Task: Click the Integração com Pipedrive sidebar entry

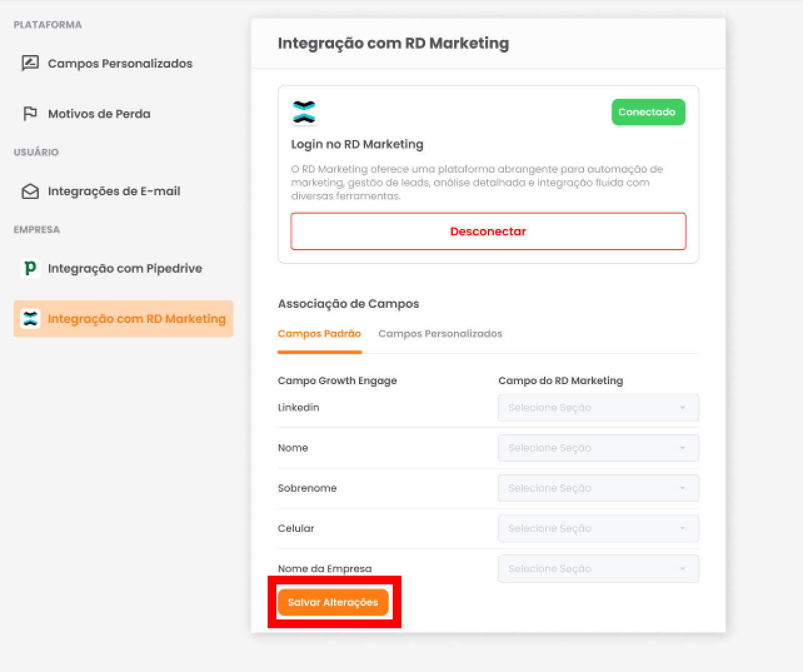Action: pos(125,268)
